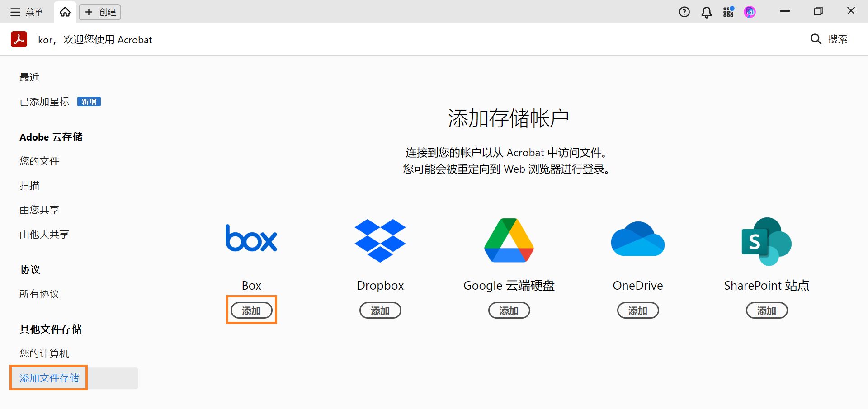
Task: Select the Dropbox logo
Action: point(380,240)
